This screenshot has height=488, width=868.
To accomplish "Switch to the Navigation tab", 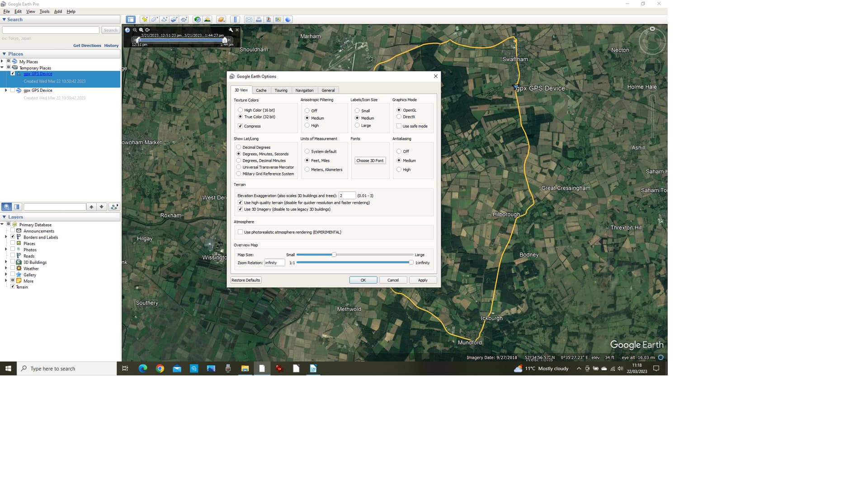I will 304,90.
